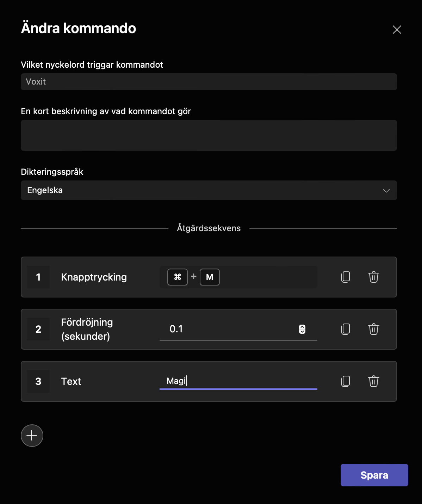422x504 pixels.
Task: Click the Magi text input field
Action: coord(238,381)
